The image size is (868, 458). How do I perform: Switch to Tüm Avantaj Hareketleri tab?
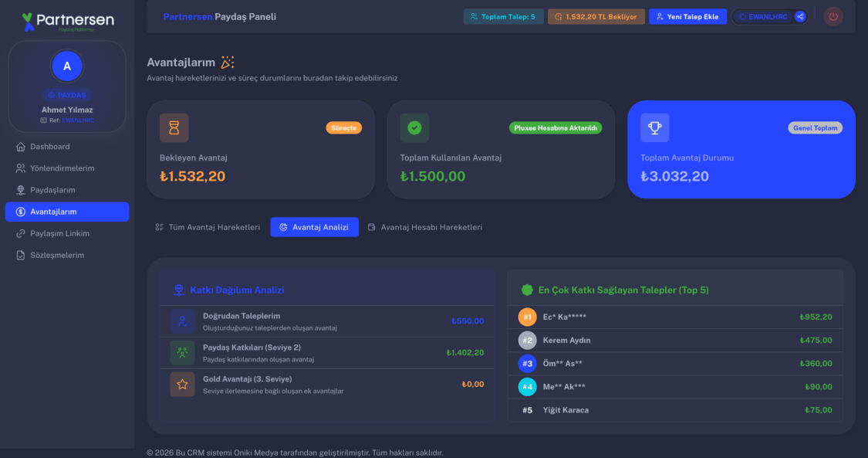[208, 227]
